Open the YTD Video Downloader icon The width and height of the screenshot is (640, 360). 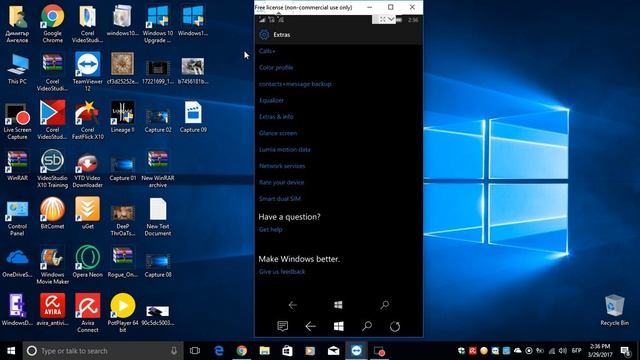(87, 169)
